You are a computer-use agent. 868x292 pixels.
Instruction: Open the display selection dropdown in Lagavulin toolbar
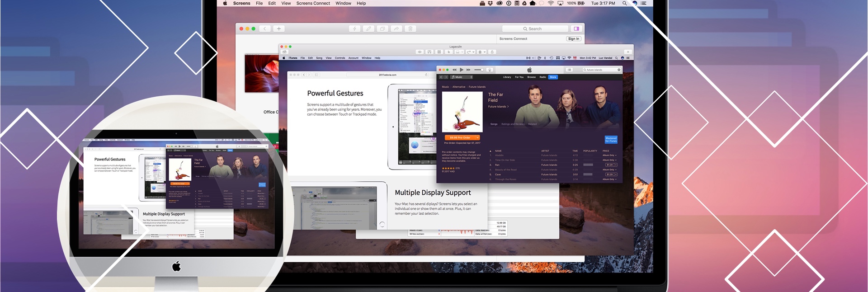[459, 52]
